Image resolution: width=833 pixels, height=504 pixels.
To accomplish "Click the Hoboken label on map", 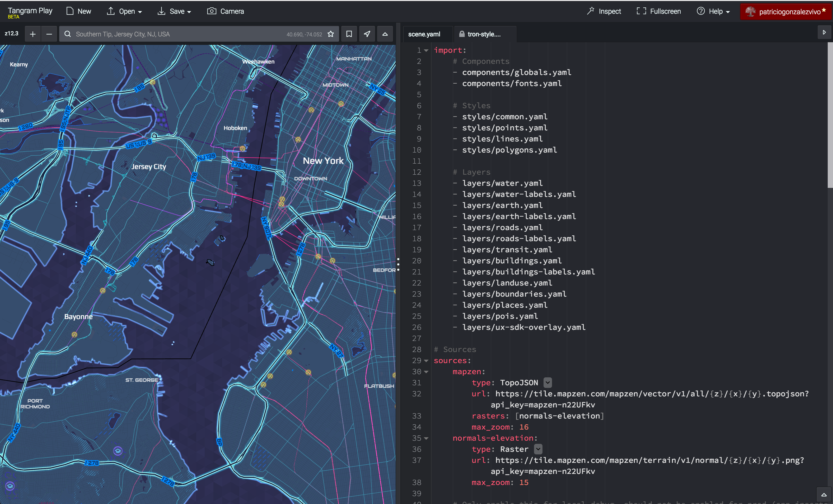I will (235, 128).
